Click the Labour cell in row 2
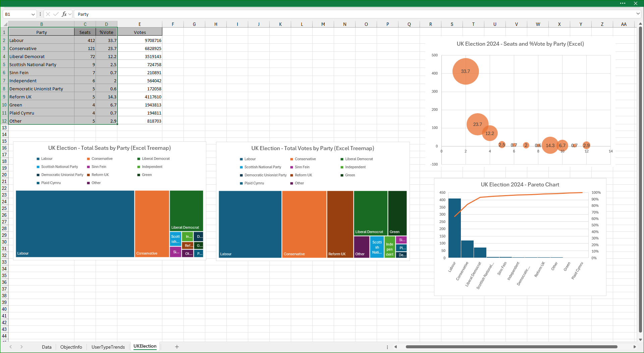Screen dimensions: 644x353 point(42,40)
